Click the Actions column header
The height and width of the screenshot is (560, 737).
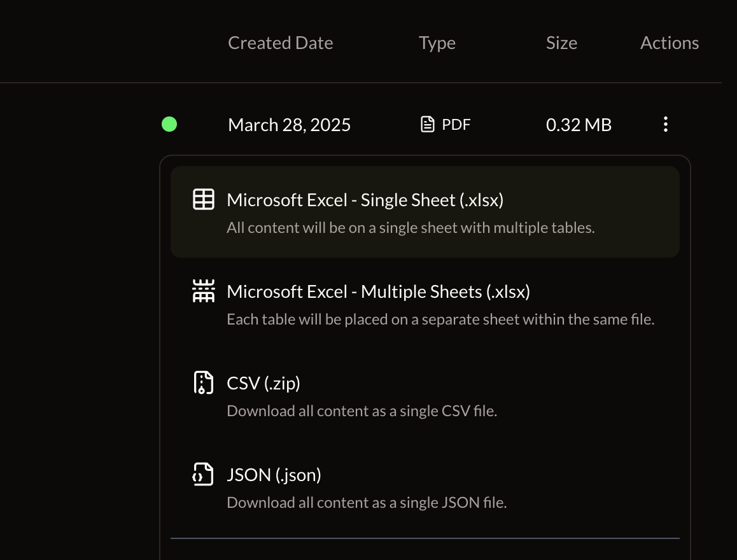[x=670, y=43]
